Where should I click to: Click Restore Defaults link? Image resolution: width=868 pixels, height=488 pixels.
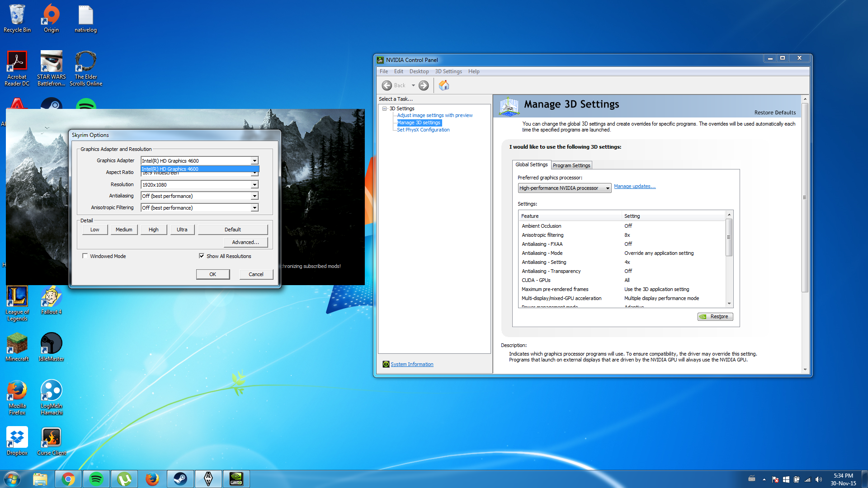pos(775,113)
